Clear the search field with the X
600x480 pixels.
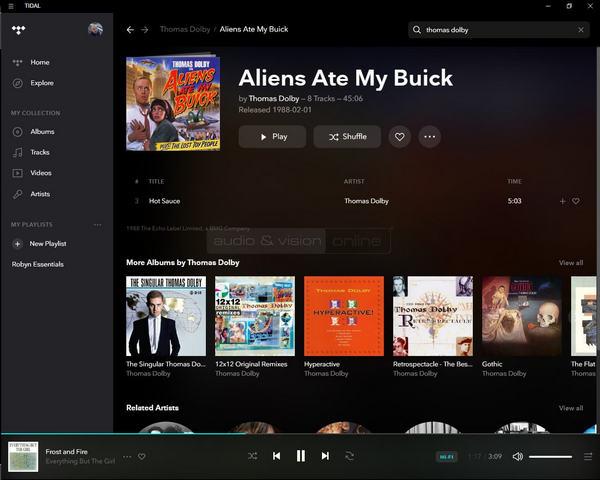[580, 30]
